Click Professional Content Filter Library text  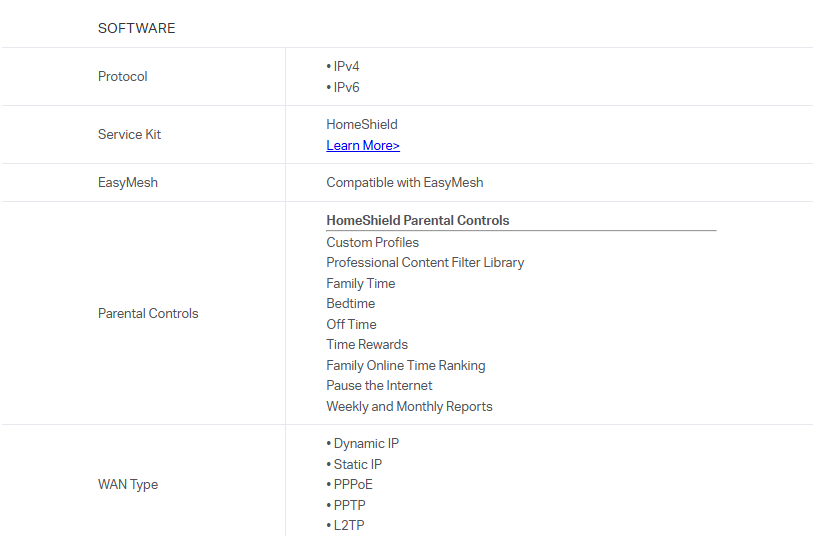coord(425,263)
